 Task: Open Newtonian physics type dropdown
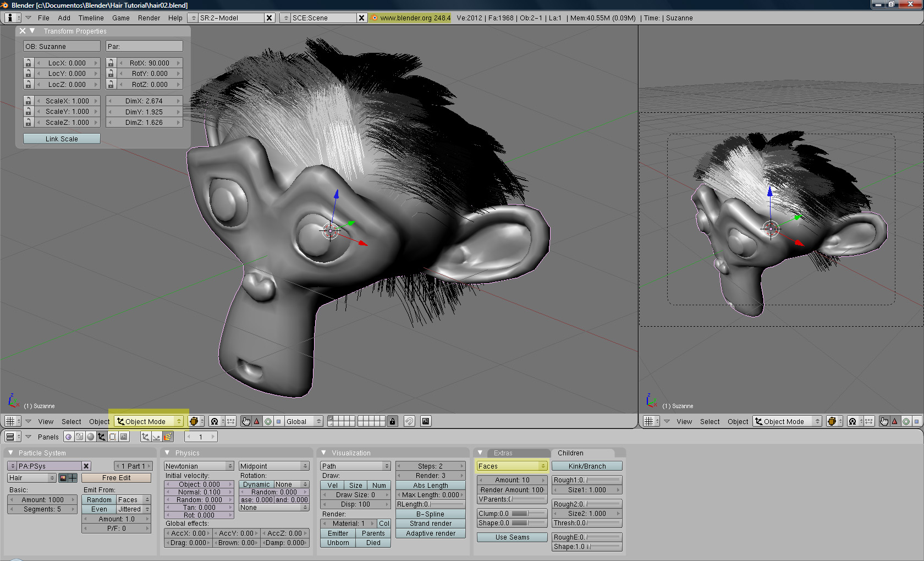[199, 466]
